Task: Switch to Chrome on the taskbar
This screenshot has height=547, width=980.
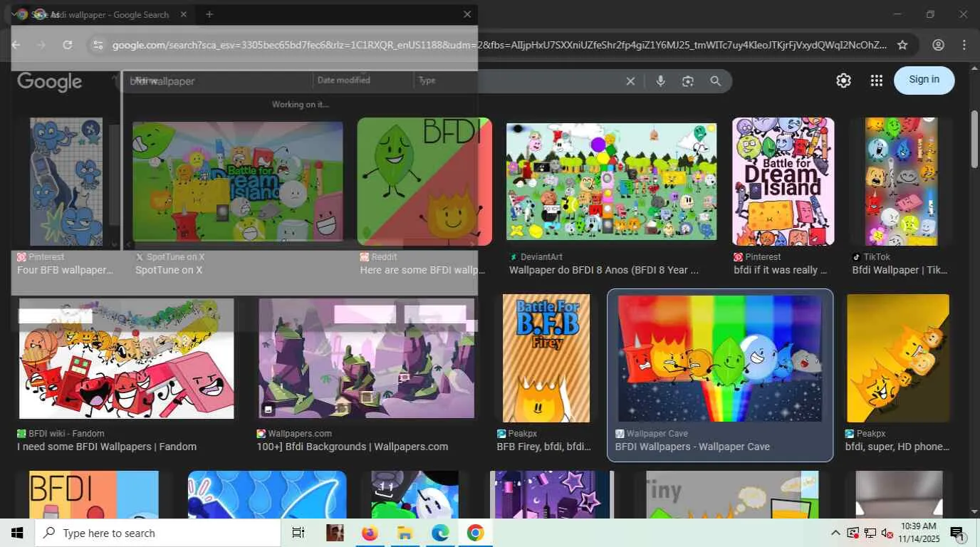Action: [x=475, y=533]
